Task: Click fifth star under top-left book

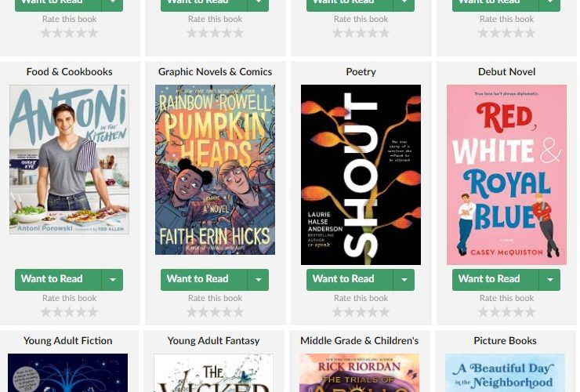Action: pos(92,33)
